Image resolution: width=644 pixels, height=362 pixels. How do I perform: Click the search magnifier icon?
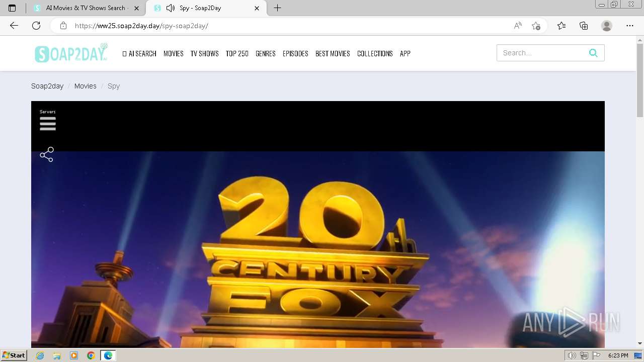593,53
